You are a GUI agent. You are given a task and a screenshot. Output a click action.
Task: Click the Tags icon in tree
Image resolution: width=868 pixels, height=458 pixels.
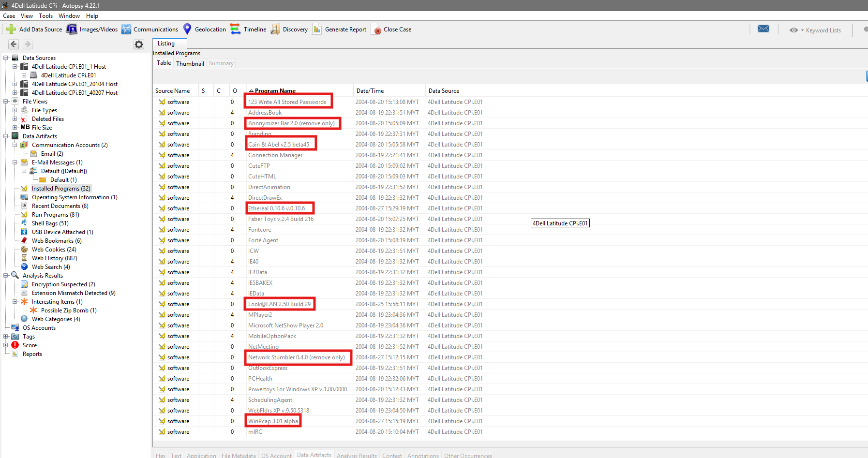click(x=15, y=337)
